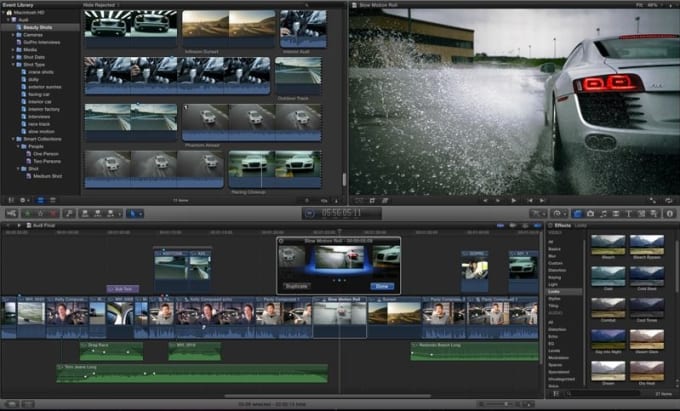Select the Modulation audio effects category
This screenshot has height=411, width=680.
point(558,358)
